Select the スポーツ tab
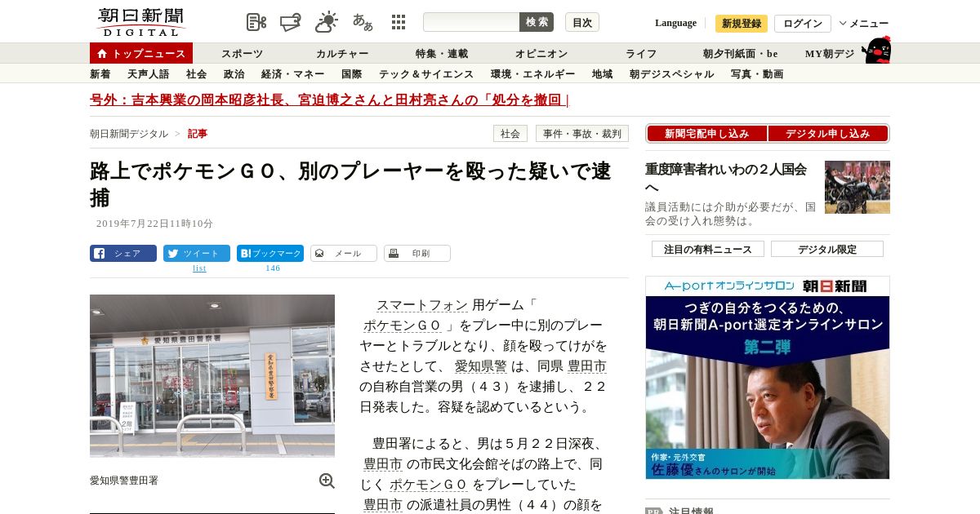This screenshot has width=980, height=514. coord(243,53)
